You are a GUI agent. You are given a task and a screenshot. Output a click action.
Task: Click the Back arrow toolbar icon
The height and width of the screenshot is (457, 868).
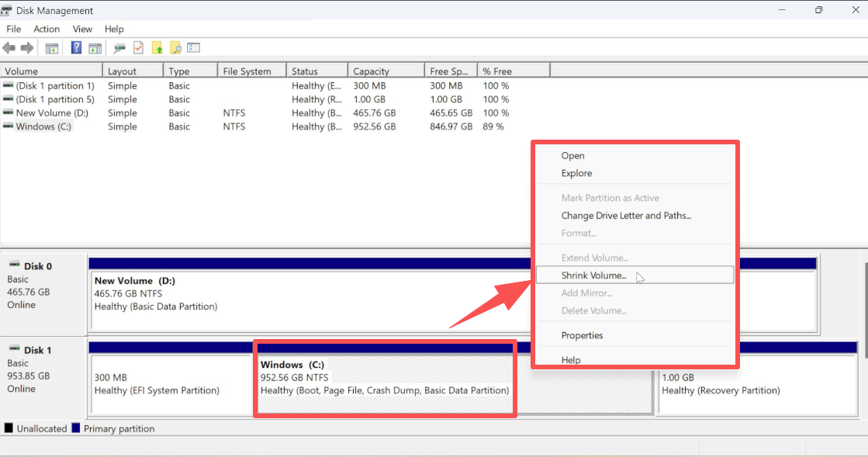(9, 48)
